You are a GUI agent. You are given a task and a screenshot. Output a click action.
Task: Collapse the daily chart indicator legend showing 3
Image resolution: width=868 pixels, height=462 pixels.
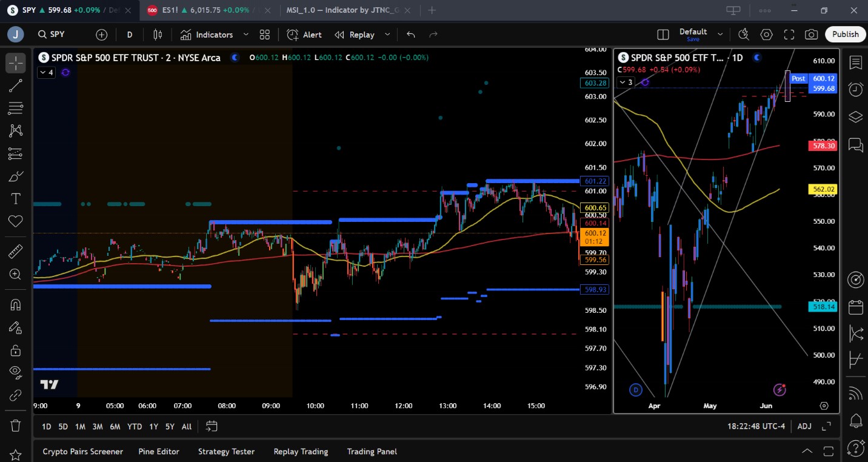point(626,82)
